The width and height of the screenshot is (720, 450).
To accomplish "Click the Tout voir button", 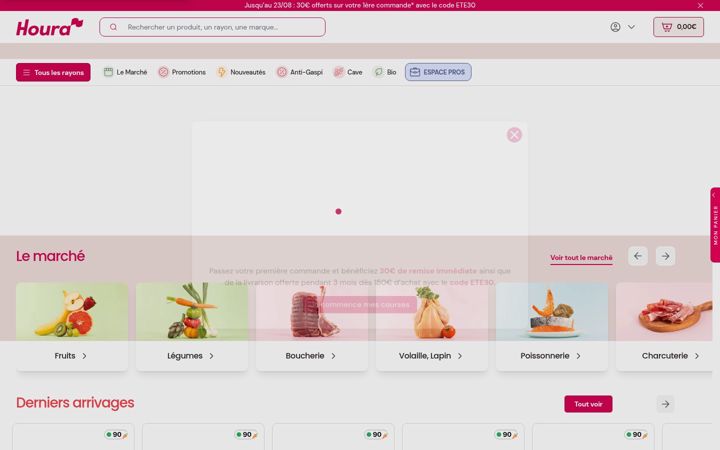I will pyautogui.click(x=588, y=404).
